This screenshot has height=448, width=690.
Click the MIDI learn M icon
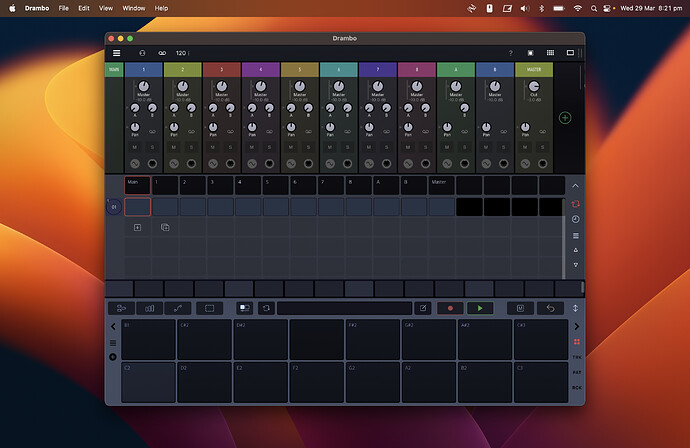tap(520, 308)
